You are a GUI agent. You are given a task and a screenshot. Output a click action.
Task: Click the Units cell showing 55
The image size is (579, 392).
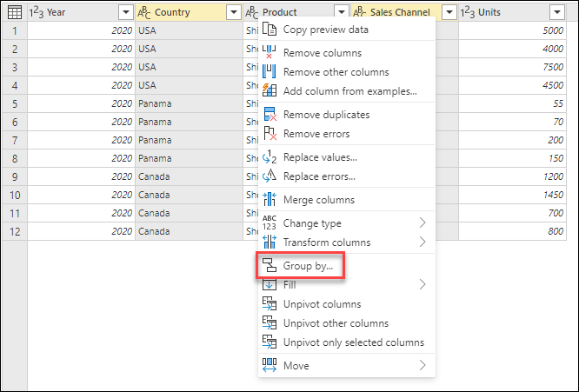[512, 103]
